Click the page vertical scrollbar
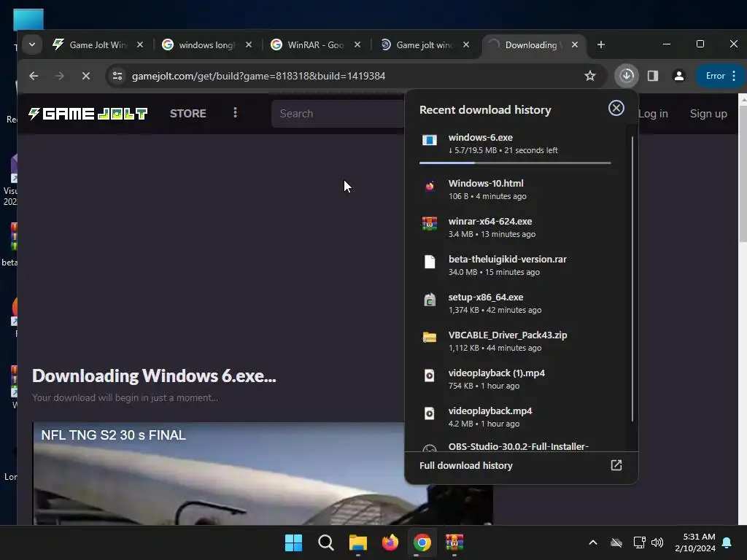747x560 pixels. click(x=743, y=174)
